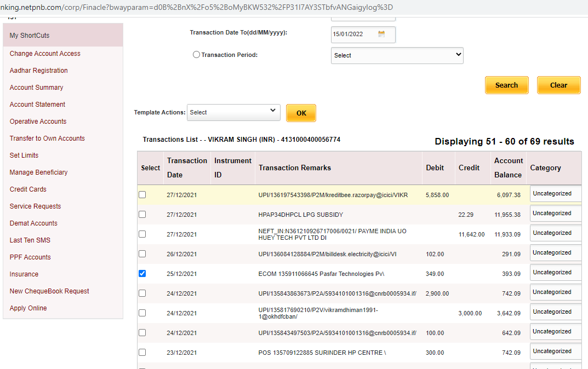Open the Template Actions dropdown
Image resolution: width=588 pixels, height=369 pixels.
pyautogui.click(x=233, y=112)
